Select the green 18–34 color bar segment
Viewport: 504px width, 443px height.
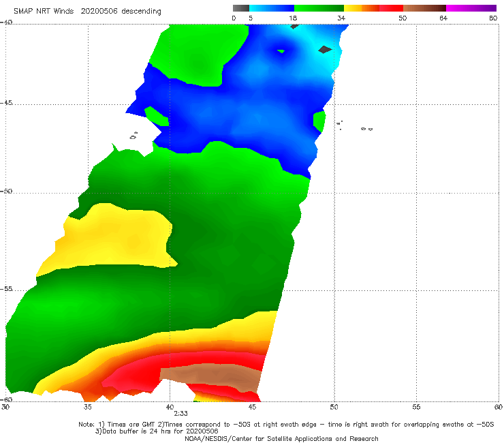pos(319,8)
